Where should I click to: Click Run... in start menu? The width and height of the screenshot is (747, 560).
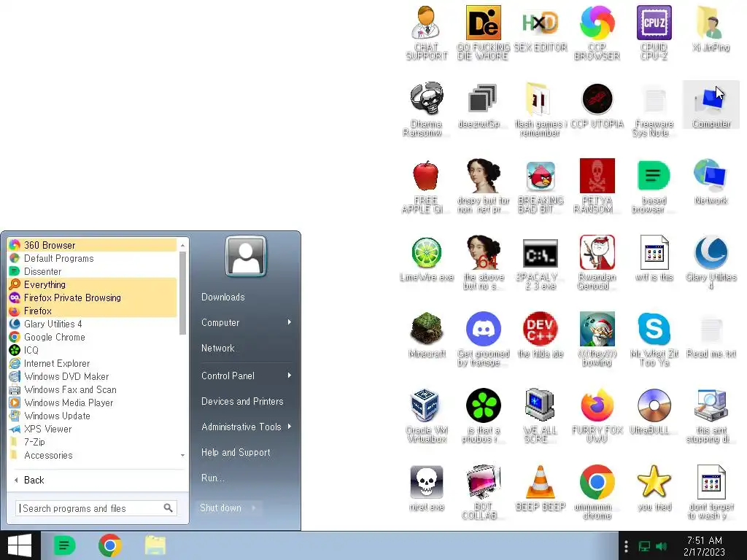(213, 478)
